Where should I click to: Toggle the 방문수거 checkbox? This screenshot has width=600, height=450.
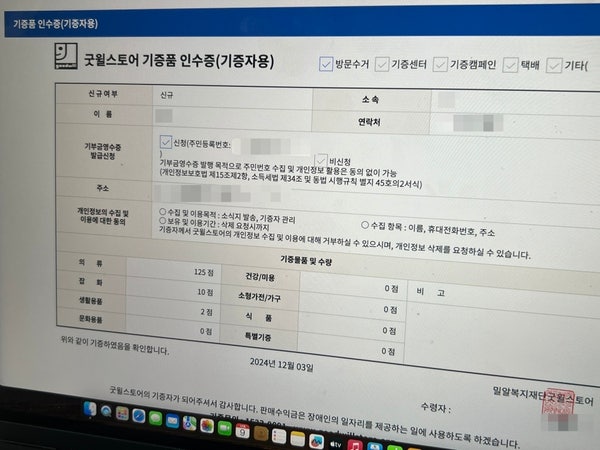(x=326, y=64)
